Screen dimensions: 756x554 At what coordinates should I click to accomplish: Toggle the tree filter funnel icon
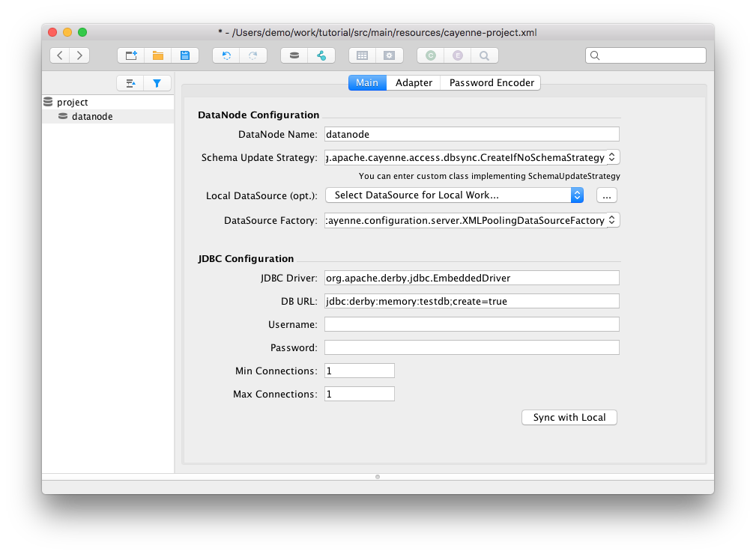[x=157, y=84]
